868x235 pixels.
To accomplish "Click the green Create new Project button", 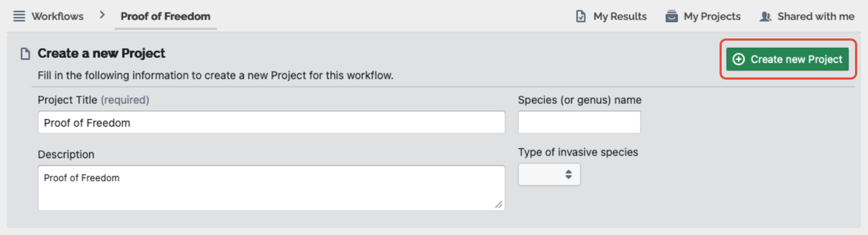I will (788, 59).
